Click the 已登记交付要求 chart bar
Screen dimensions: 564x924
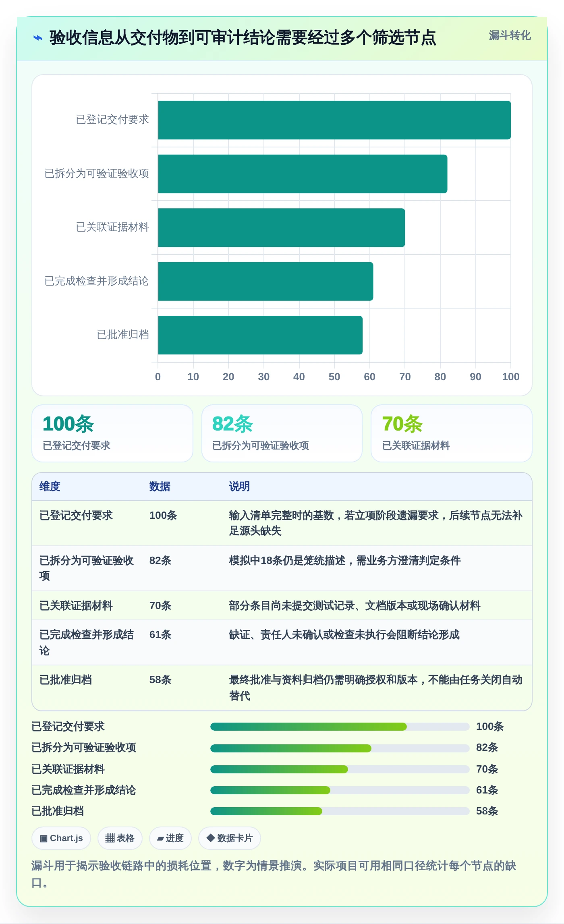pos(334,120)
